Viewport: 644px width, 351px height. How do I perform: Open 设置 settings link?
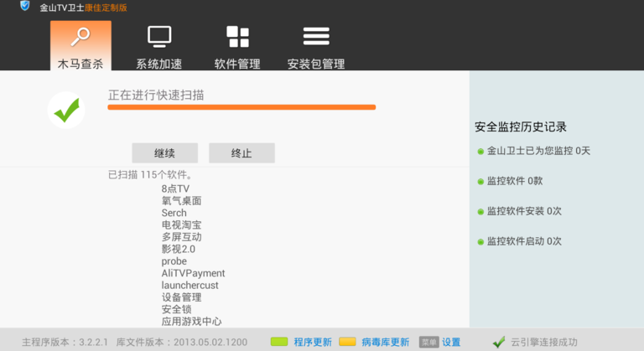coord(451,342)
